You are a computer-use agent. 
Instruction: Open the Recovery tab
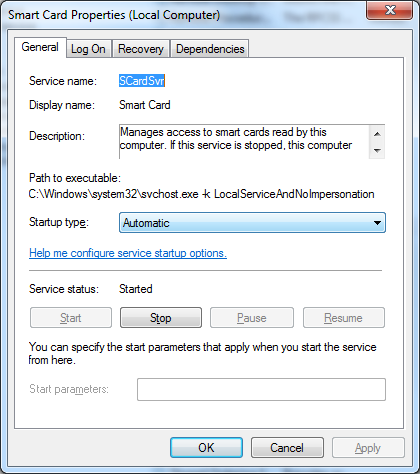[x=141, y=49]
